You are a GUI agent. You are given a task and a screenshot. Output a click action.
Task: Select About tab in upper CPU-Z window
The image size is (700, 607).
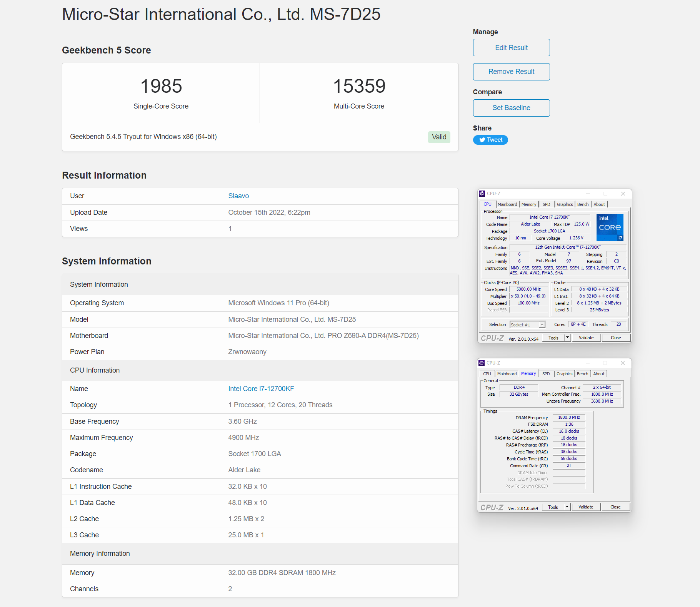599,204
